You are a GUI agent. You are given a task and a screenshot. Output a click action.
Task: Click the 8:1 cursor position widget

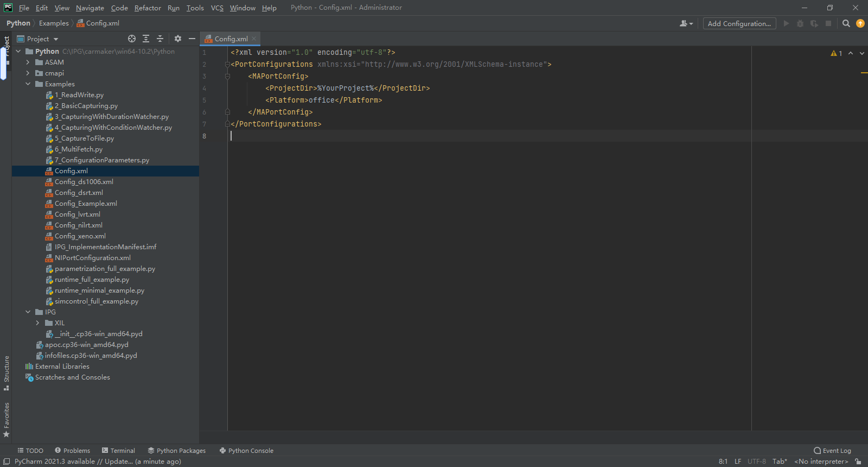(x=723, y=462)
